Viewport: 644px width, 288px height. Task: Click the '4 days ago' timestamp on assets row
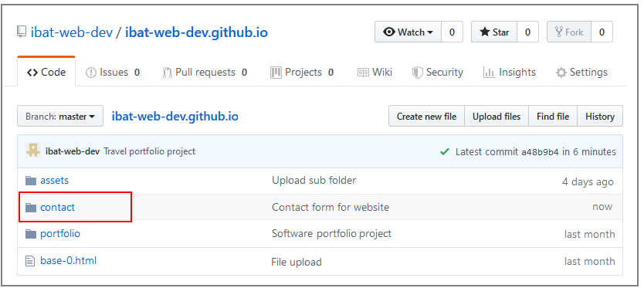click(588, 182)
